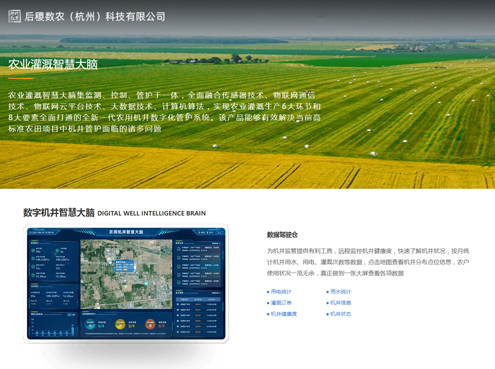Select the 灌溉订单 link
The image size is (495, 369).
(x=281, y=303)
